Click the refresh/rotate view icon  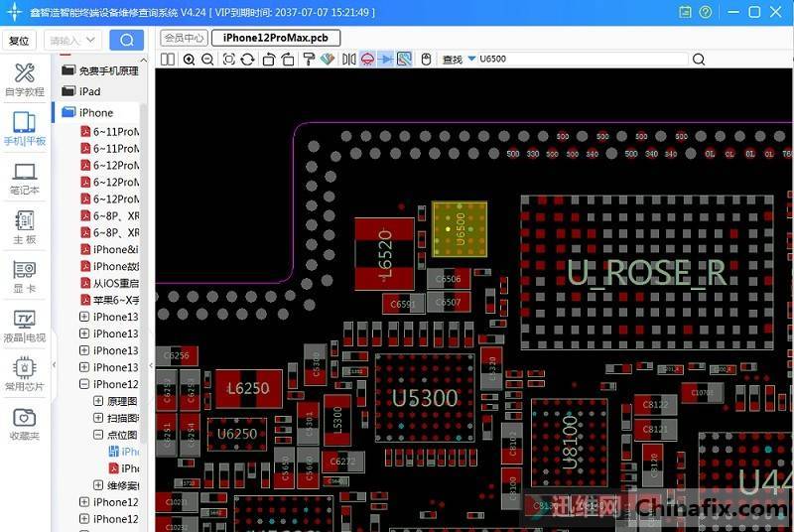[248, 60]
